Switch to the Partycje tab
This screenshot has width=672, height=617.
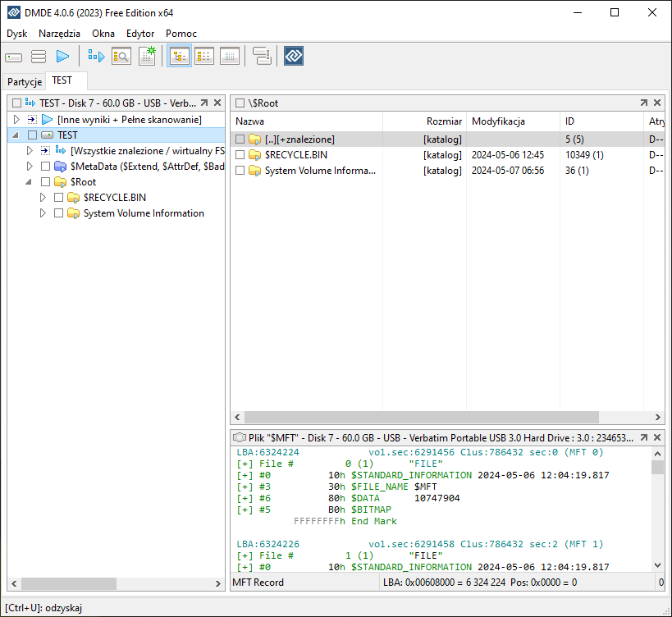coord(25,81)
